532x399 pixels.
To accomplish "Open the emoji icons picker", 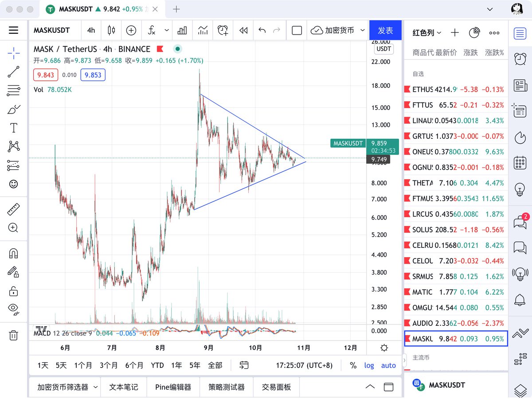I will click(14, 184).
